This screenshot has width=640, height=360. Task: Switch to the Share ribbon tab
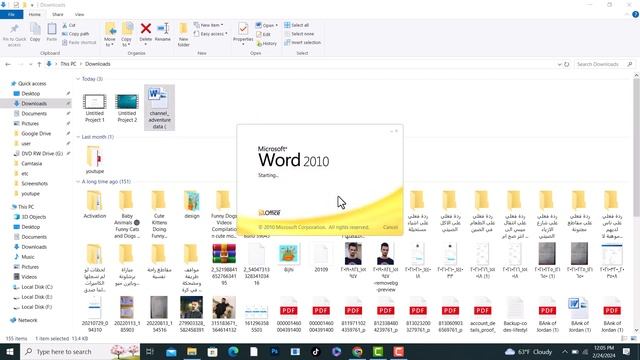(58, 14)
